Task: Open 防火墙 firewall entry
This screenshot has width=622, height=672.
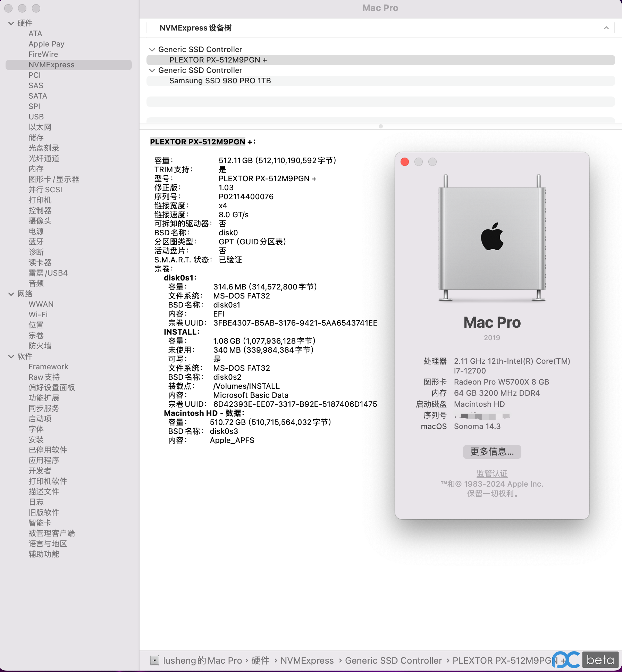Action: coord(40,346)
